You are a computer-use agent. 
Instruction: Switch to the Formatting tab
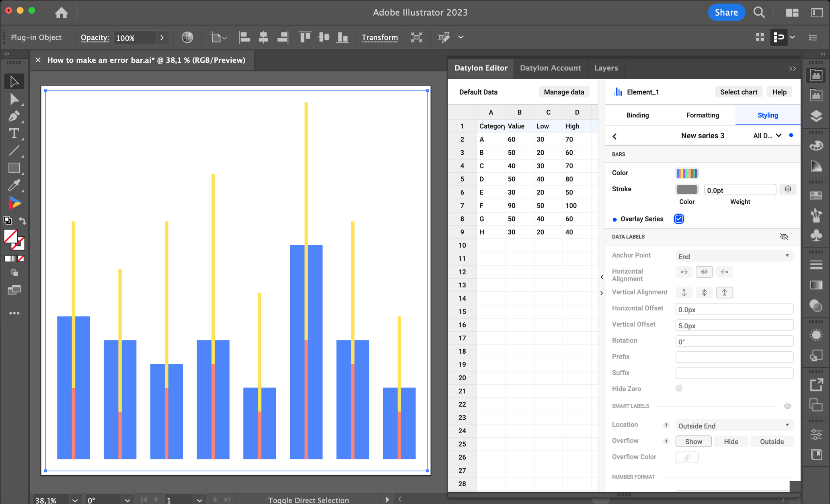[x=702, y=115]
